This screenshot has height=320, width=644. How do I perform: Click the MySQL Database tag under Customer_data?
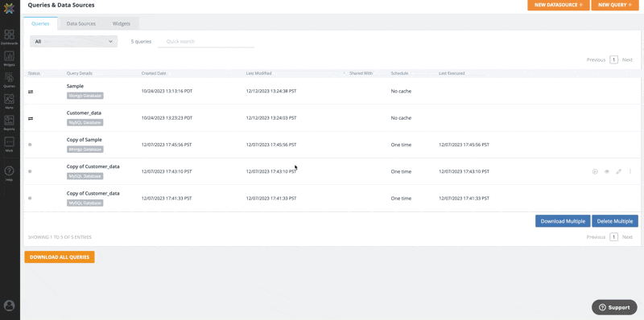coord(85,122)
